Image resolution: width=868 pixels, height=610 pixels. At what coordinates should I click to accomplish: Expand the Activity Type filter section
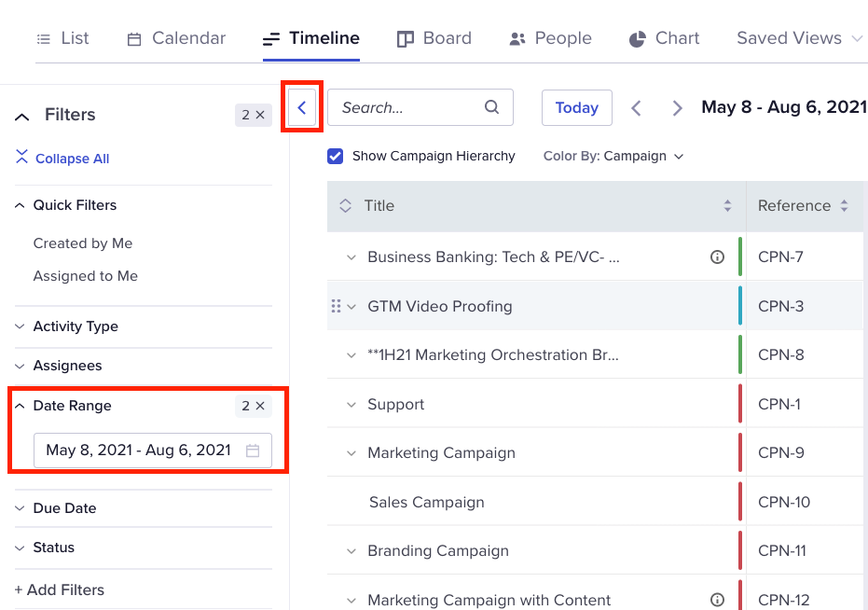pos(144,326)
